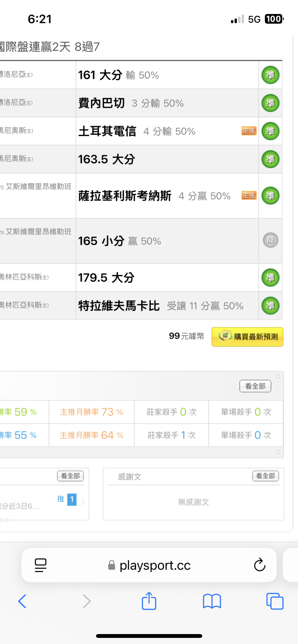
Task: Tap playsport.cc address bar
Action: tap(155, 565)
